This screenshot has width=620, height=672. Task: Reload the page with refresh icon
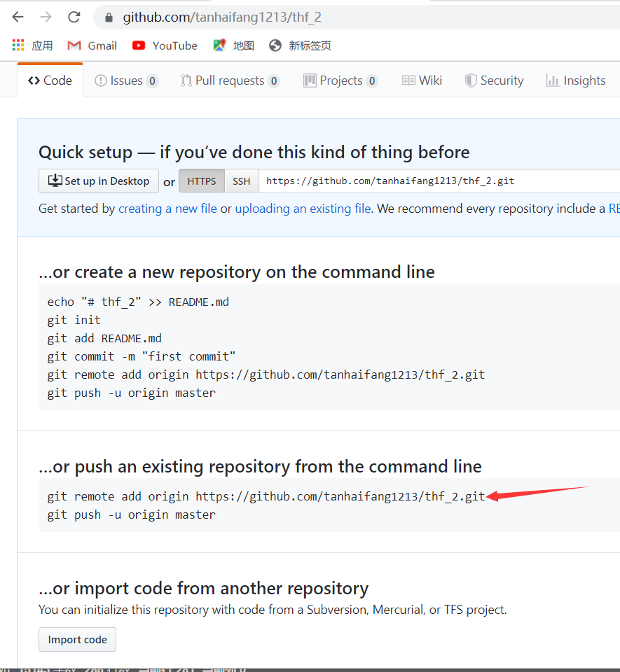click(74, 17)
